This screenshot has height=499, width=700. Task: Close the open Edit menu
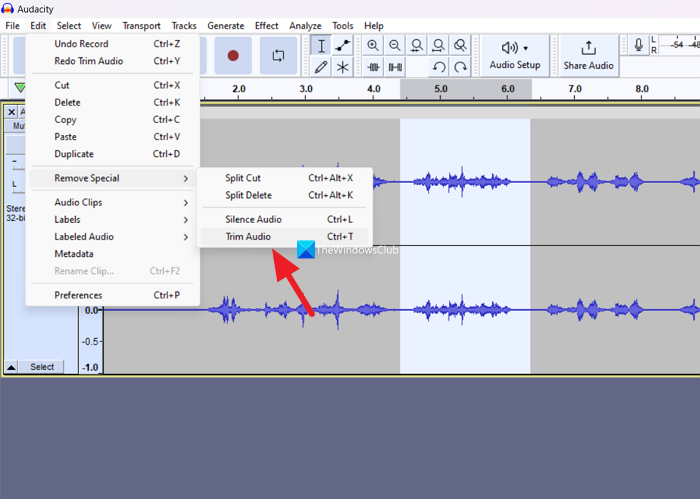38,26
